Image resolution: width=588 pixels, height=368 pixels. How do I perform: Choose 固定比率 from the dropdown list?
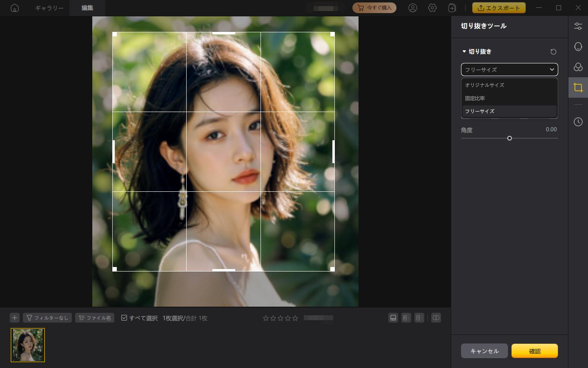475,98
